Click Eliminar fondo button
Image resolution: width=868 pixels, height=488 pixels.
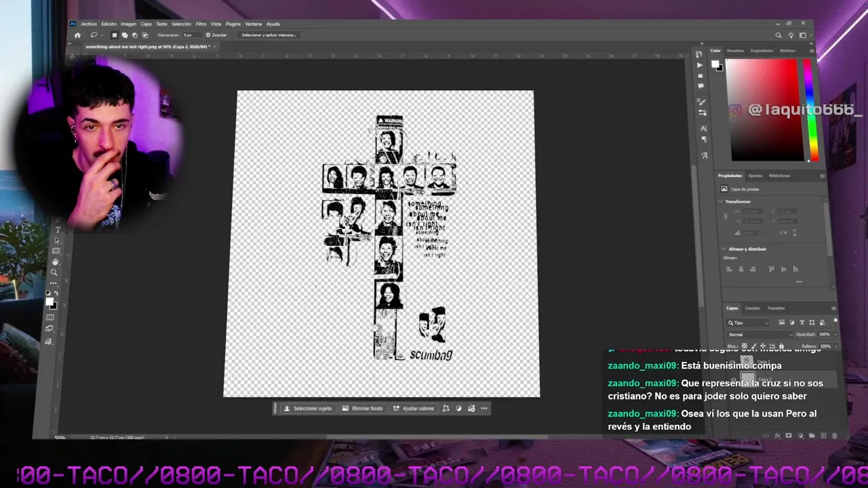point(363,408)
